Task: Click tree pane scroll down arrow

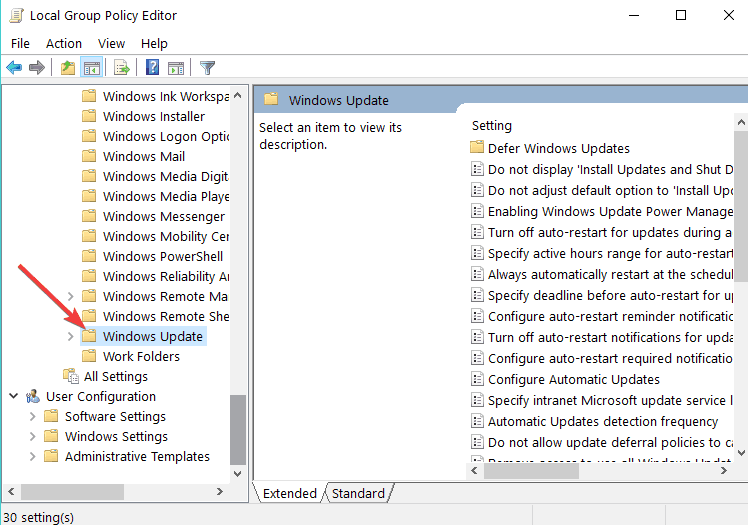Action: [238, 474]
